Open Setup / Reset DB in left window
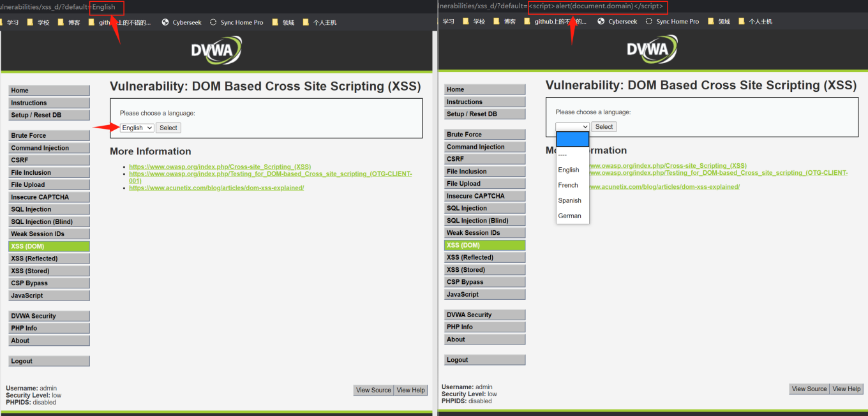The width and height of the screenshot is (868, 416). (49, 115)
